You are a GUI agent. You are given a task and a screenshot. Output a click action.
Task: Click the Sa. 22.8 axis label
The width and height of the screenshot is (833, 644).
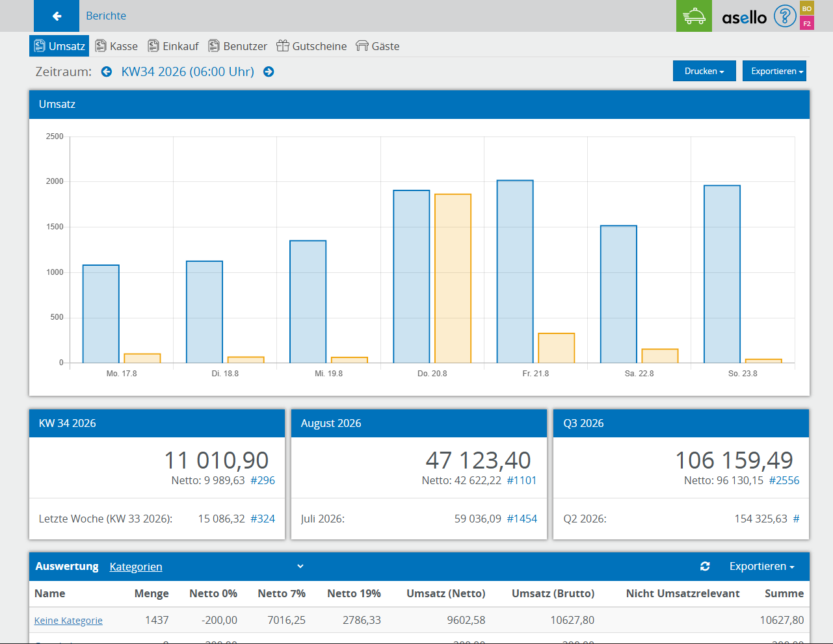pyautogui.click(x=639, y=374)
